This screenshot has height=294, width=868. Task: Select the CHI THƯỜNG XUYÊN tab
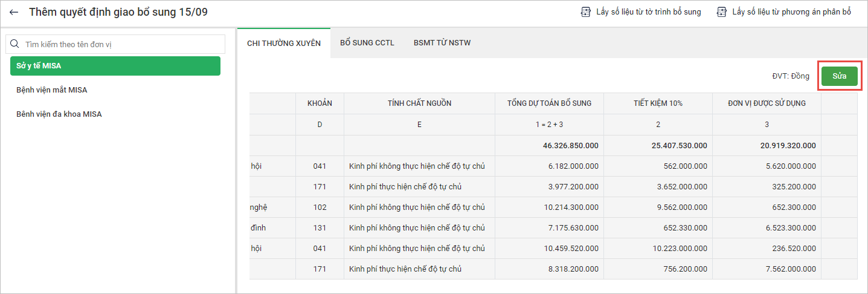[x=284, y=43]
